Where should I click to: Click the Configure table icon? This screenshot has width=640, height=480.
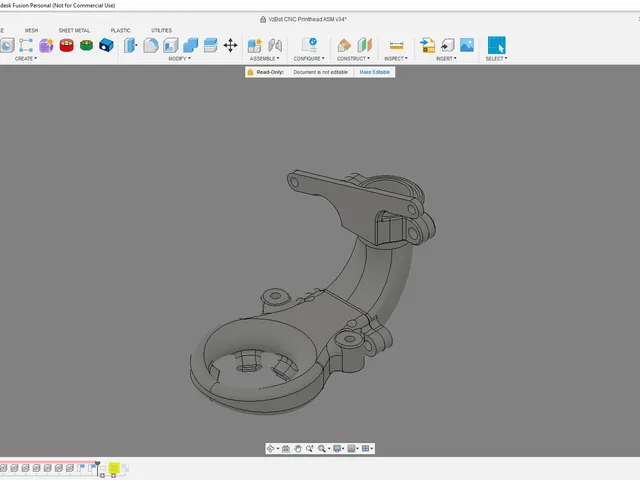tap(309, 45)
